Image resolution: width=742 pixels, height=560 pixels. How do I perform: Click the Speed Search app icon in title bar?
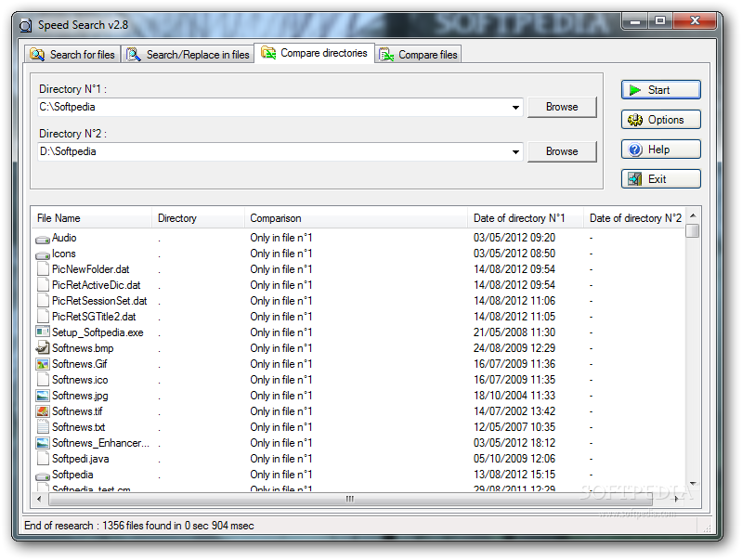pyautogui.click(x=26, y=25)
